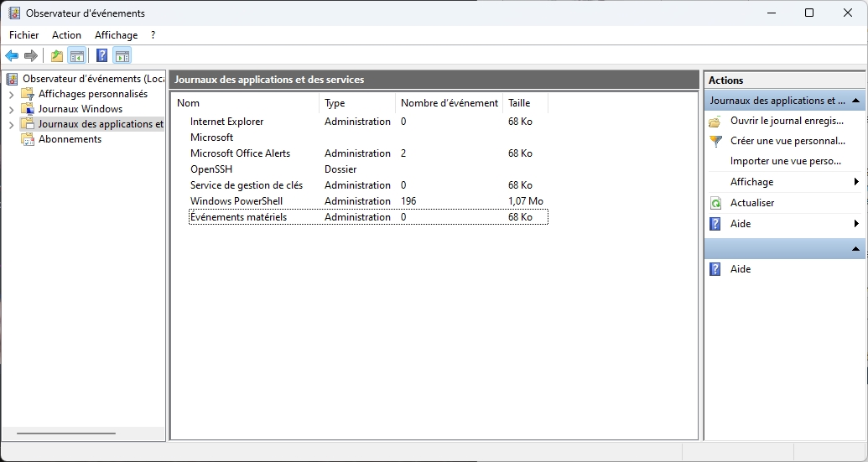868x462 pixels.
Task: Click the blue Help icon in the toolbar
Action: (101, 56)
